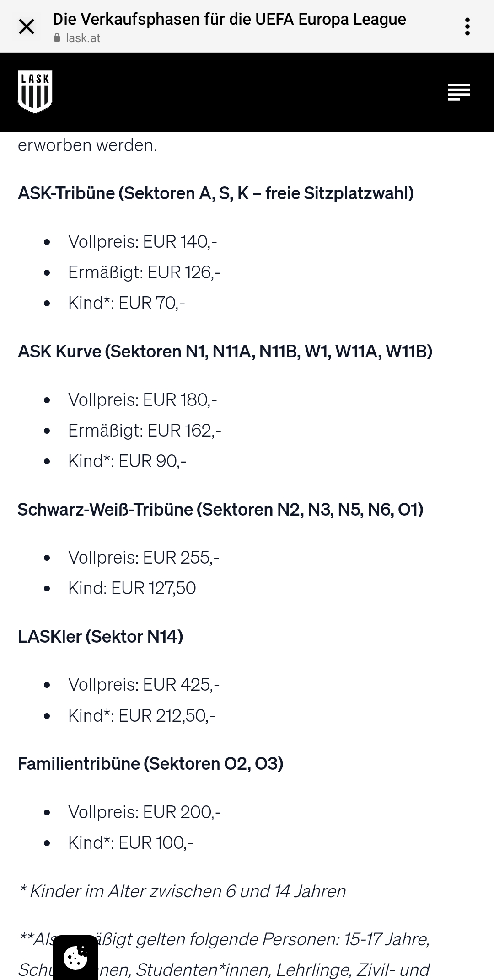
Task: Tap the Familientribüne (Sektoren O2, O3) heading
Action: [150, 764]
